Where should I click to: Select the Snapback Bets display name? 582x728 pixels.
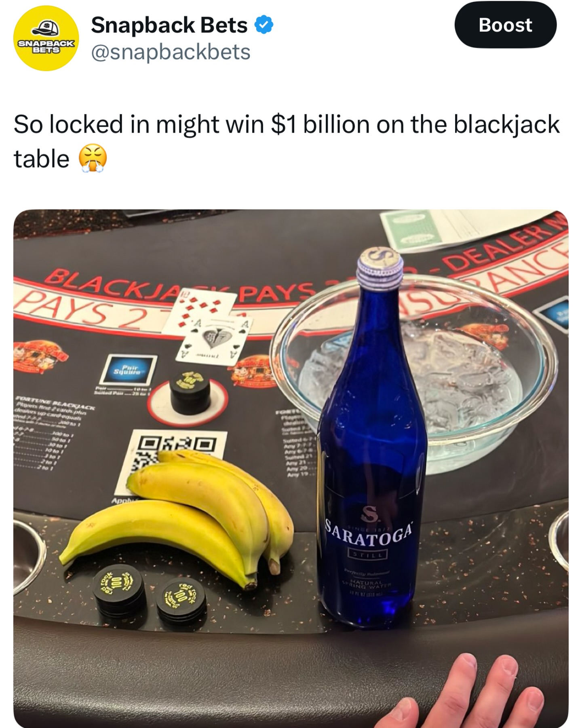click(169, 25)
